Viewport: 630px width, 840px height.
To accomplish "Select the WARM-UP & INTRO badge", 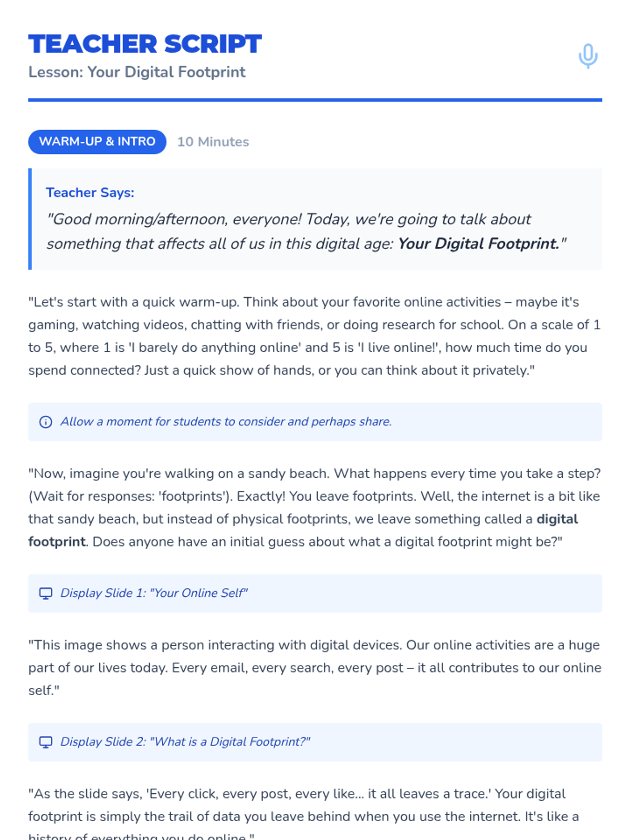I will [97, 142].
